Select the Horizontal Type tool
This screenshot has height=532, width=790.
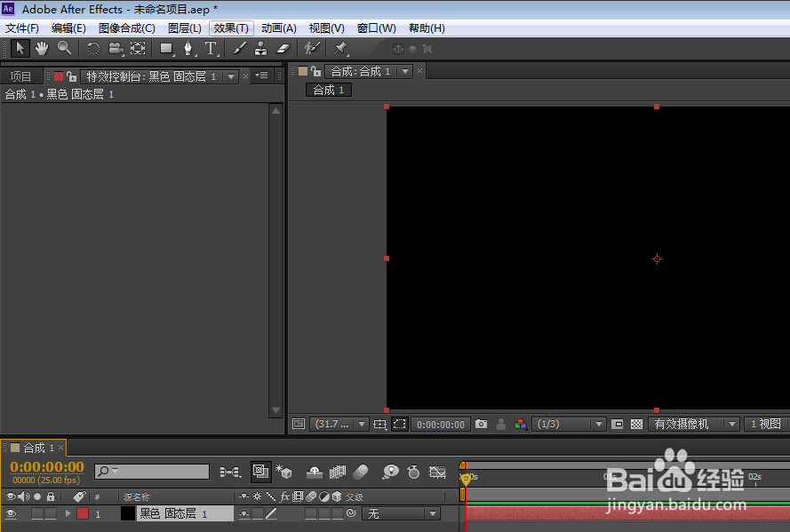click(211, 48)
